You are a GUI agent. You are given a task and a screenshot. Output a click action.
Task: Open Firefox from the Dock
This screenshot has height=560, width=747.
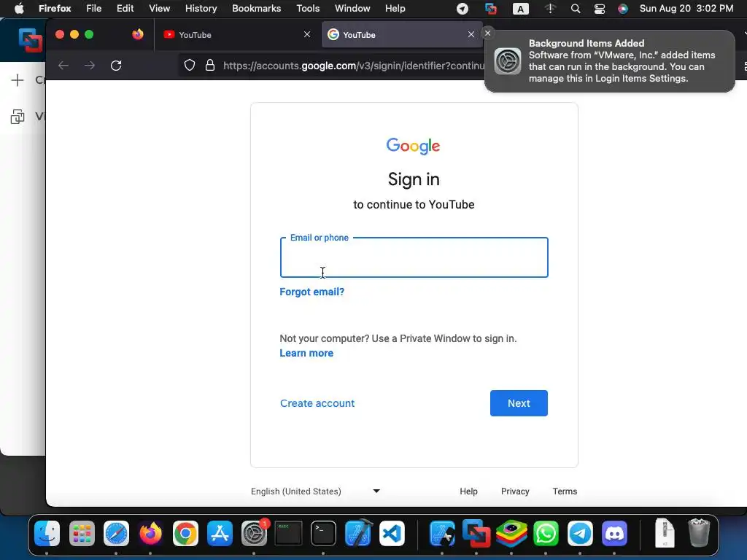[x=150, y=533]
